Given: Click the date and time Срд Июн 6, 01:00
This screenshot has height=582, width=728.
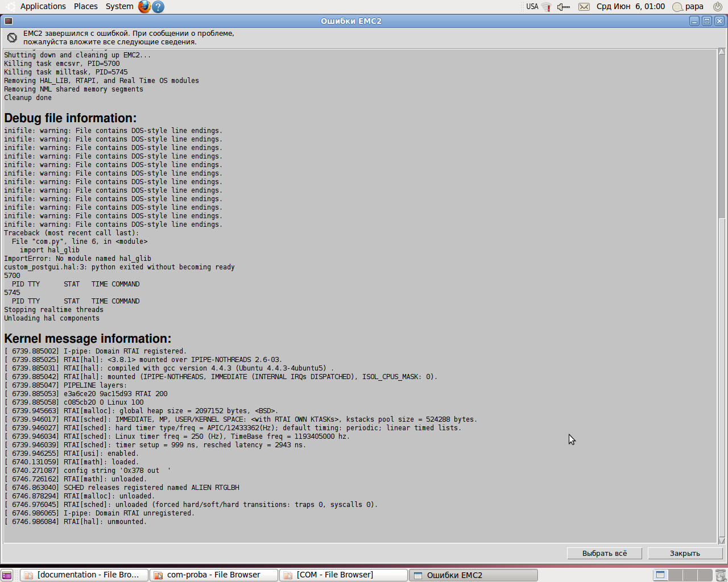Looking at the screenshot, I should click(631, 7).
